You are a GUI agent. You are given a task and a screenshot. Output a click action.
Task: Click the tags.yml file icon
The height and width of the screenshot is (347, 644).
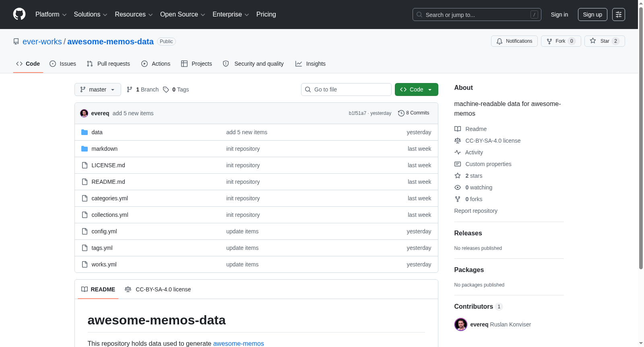pos(85,248)
